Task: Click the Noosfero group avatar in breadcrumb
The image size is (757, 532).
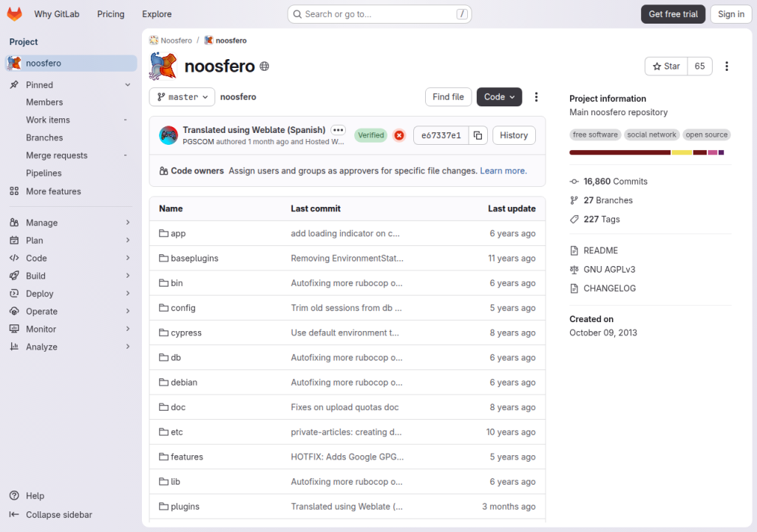Action: point(154,41)
